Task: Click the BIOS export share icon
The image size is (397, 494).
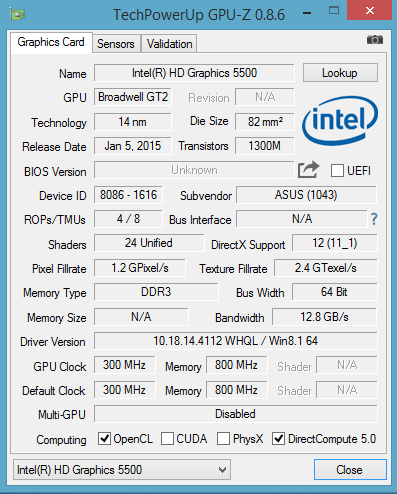Action: [308, 170]
